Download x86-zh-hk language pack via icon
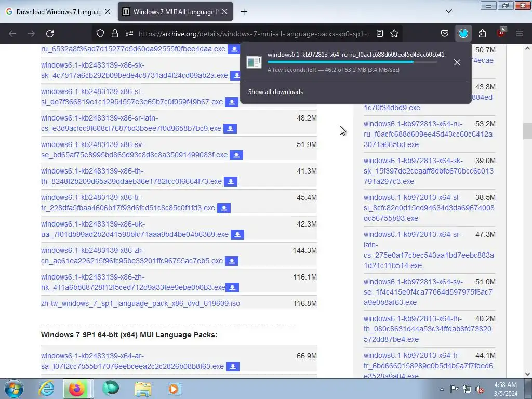Viewport: 532px width, 399px height. 232,287
